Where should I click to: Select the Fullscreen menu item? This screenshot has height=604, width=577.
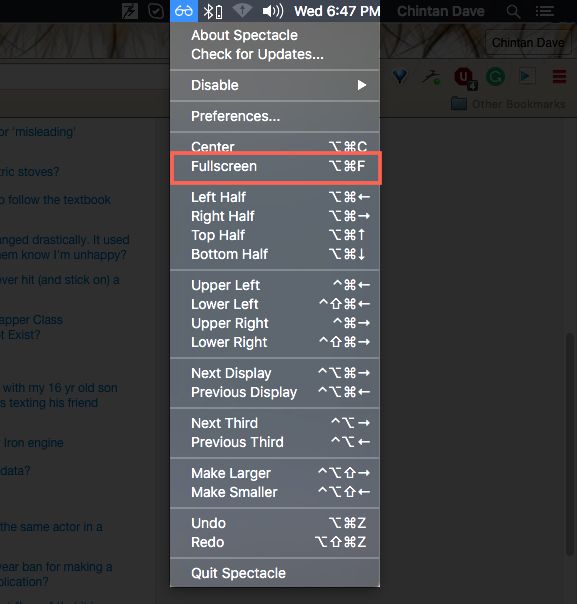click(275, 166)
